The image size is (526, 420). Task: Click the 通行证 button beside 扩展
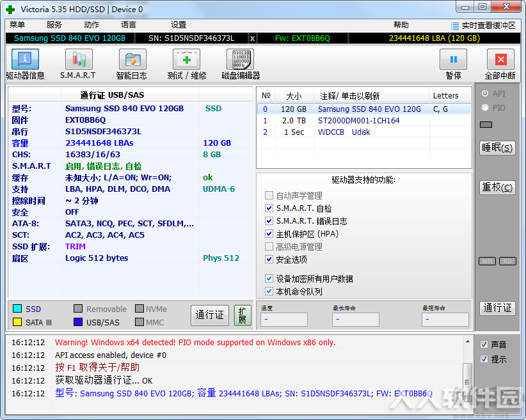[x=210, y=315]
